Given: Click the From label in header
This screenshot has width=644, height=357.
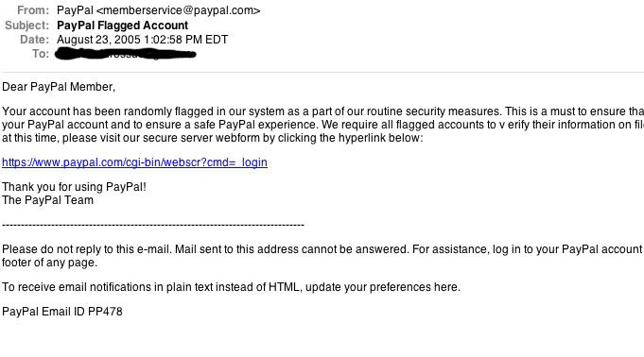Looking at the screenshot, I should click(x=33, y=10).
